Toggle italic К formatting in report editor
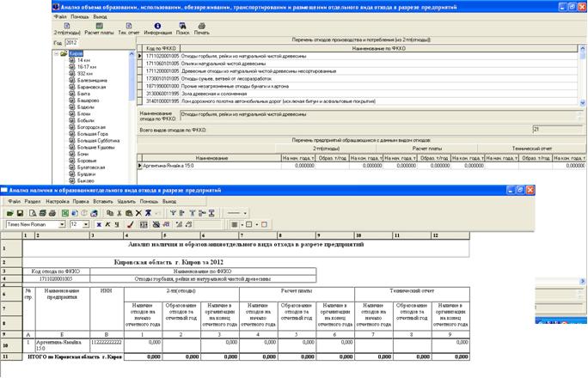Screen dimensions: 588x378 pos(107,224)
